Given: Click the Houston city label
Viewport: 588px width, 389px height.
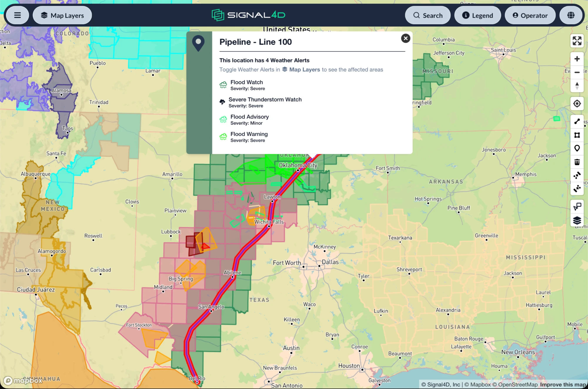Looking at the screenshot, I should coord(349,366).
